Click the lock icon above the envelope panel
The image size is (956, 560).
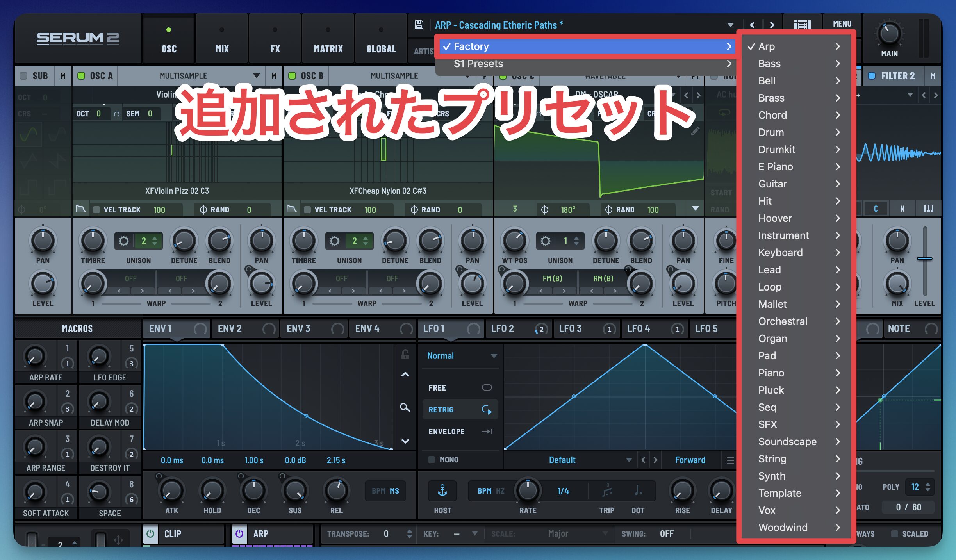405,355
